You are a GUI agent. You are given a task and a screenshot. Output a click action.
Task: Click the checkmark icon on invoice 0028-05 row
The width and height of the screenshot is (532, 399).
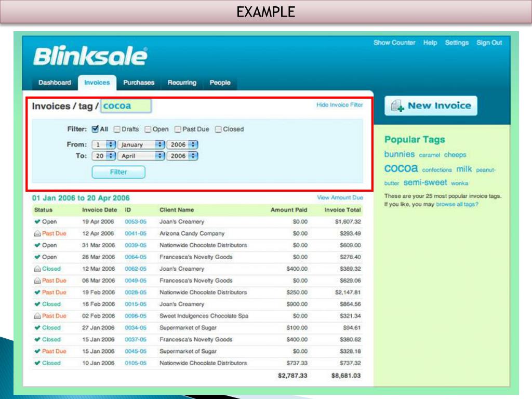point(37,292)
